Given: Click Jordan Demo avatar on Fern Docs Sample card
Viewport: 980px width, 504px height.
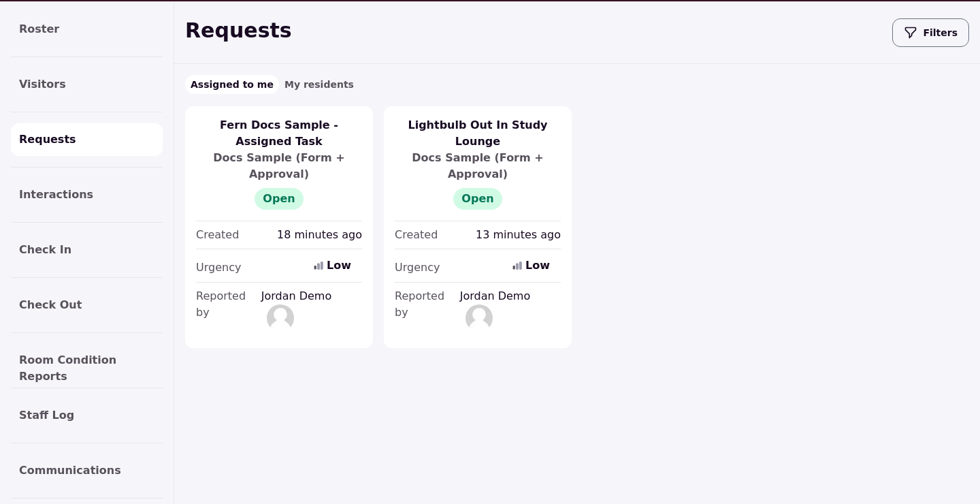Looking at the screenshot, I should pyautogui.click(x=280, y=318).
